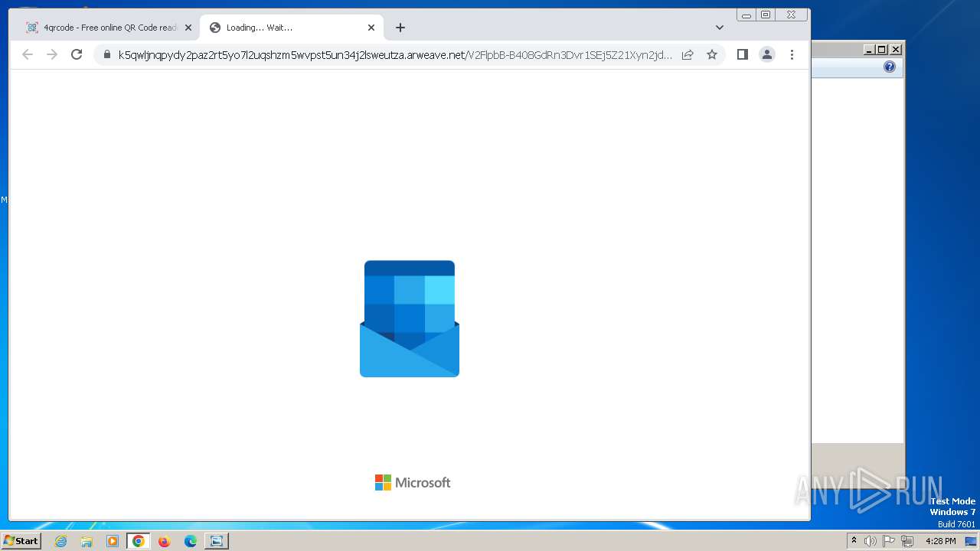Share this page icon
This screenshot has height=551, width=980.
(688, 54)
